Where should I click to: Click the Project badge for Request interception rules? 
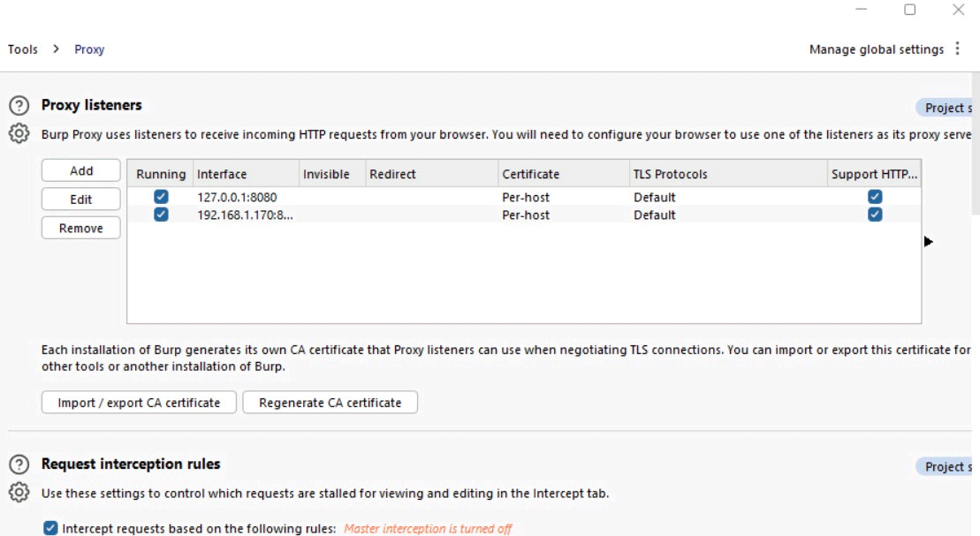945,466
